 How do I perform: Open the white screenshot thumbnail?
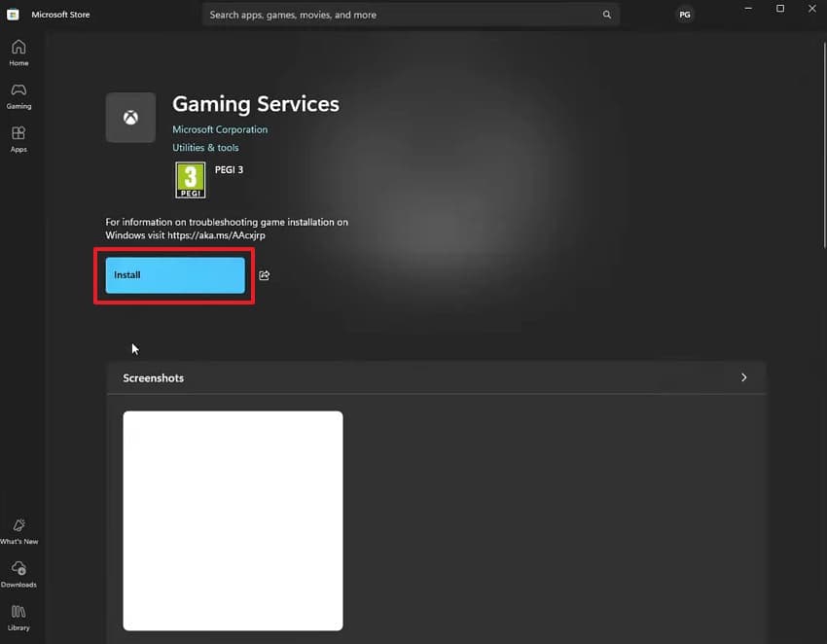(233, 520)
